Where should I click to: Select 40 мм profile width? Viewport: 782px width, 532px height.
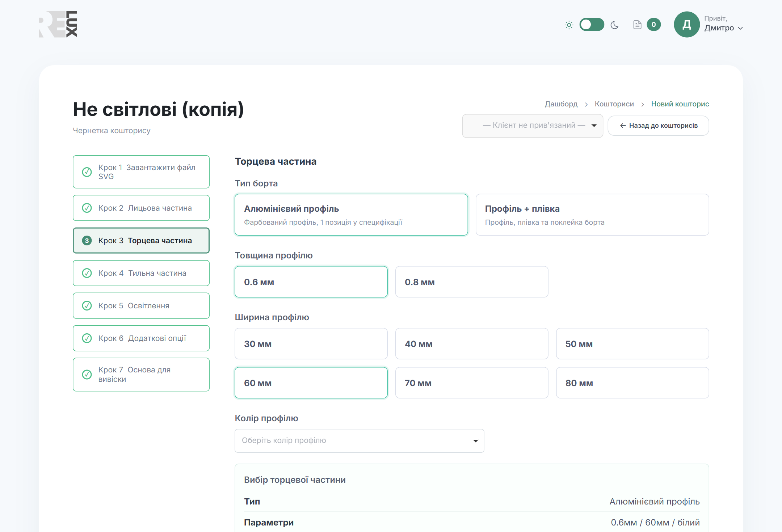(x=472, y=344)
